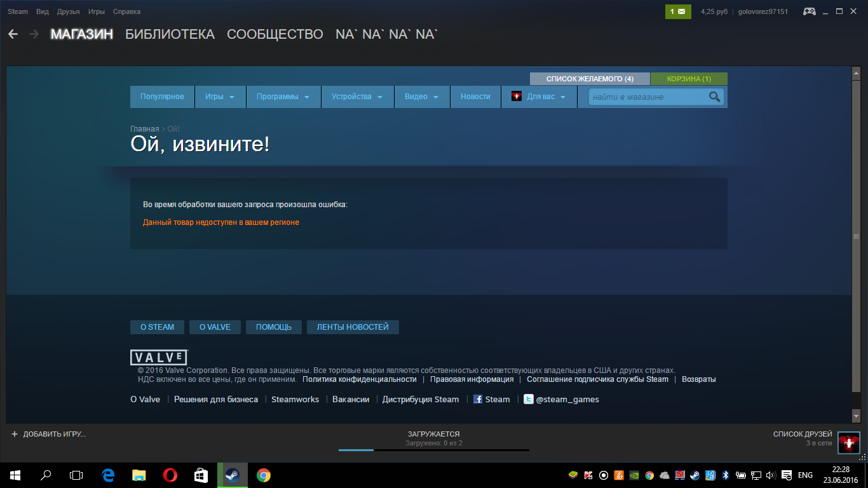The image size is (868, 488).
Task: Launch Google Chrome from the taskbar
Action: [263, 475]
